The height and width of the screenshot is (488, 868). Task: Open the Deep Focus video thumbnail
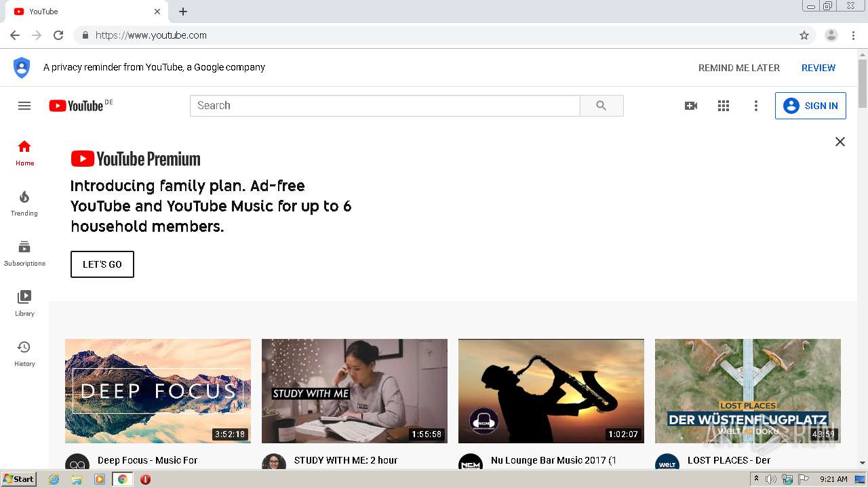tap(158, 391)
